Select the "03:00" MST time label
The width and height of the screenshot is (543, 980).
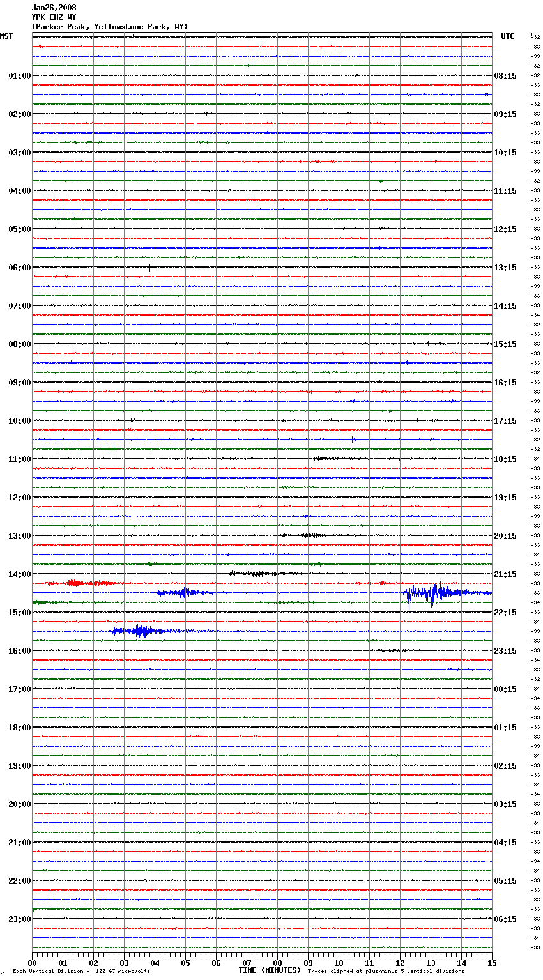(x=20, y=153)
